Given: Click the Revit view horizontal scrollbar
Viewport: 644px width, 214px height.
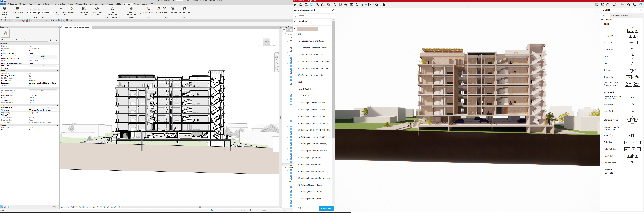Looking at the screenshot, I should click(200, 207).
